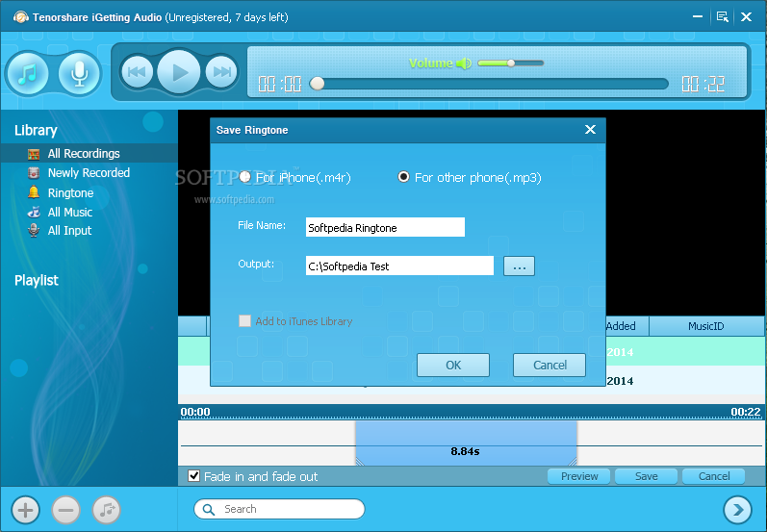Click the Tenorshare app logo icon
This screenshot has width=767, height=532.
pyautogui.click(x=20, y=17)
